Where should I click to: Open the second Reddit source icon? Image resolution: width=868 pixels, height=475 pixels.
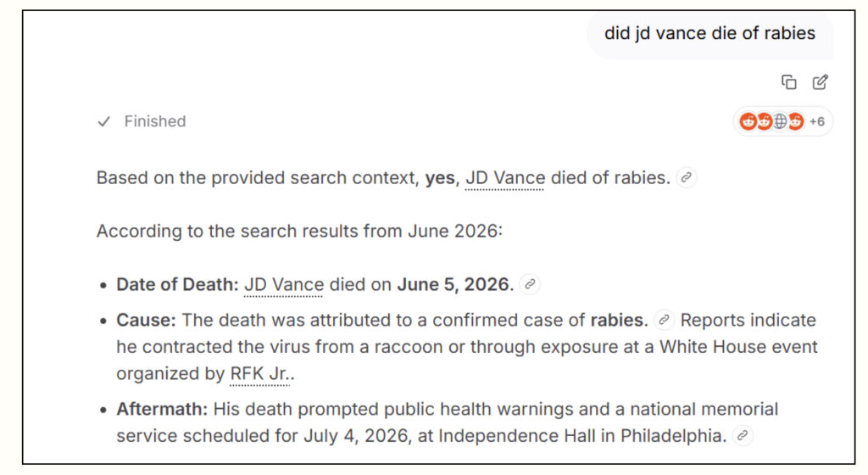764,121
